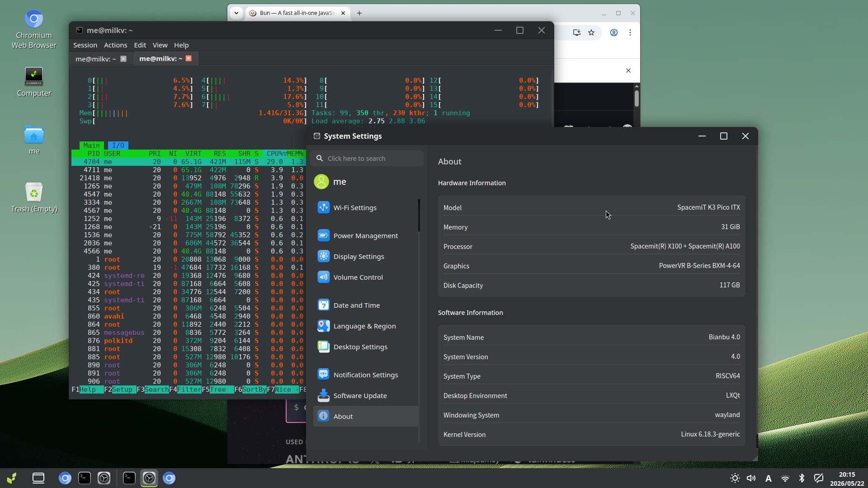The image size is (868, 488).
Task: Click the volume speaker tray icon
Action: pos(751,478)
